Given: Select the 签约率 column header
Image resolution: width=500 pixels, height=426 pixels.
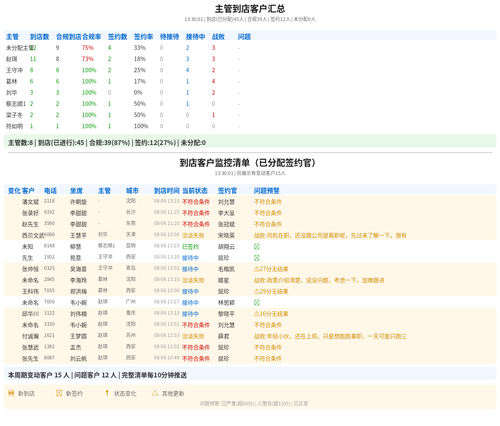Looking at the screenshot, I should coord(143,37).
